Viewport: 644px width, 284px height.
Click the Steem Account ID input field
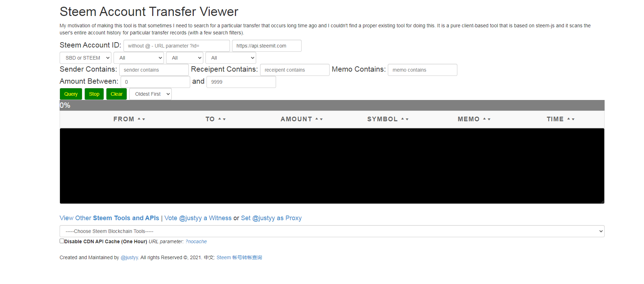click(177, 46)
